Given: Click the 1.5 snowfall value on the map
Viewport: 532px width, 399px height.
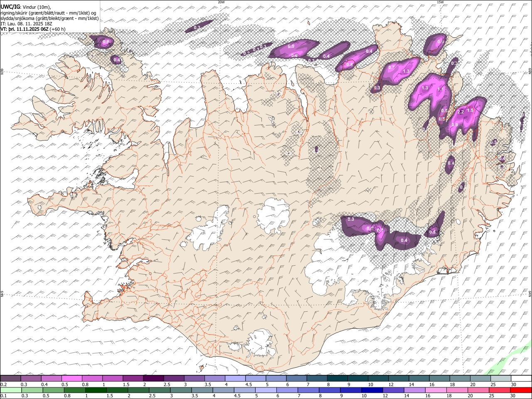Looking at the screenshot, I should click(470, 110).
